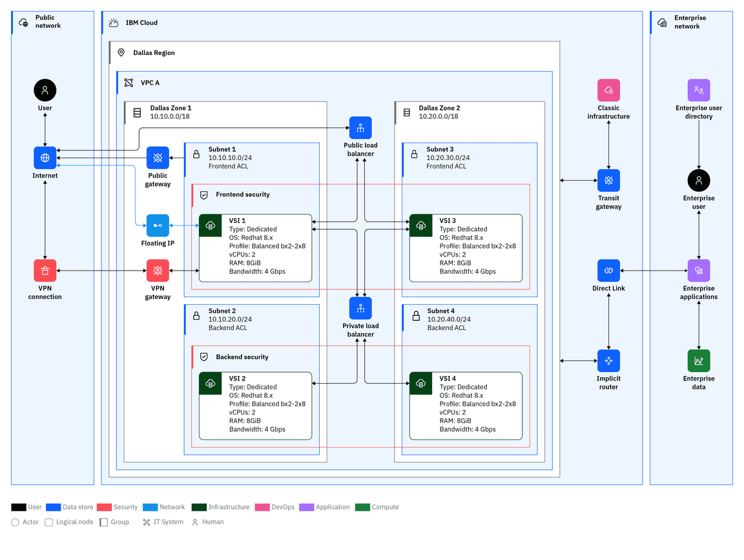This screenshot has width=744, height=560.
Task: Select the Subnet 4 lock icon
Action: (x=416, y=316)
